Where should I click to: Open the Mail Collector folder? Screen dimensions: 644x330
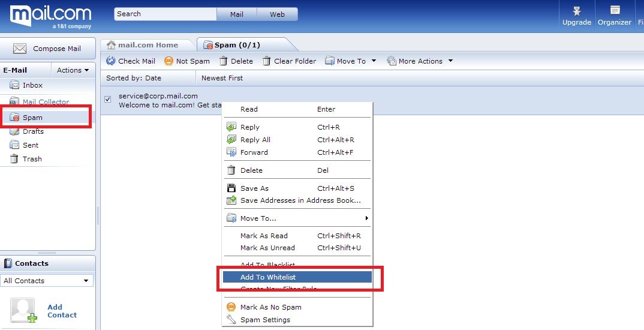click(x=46, y=101)
